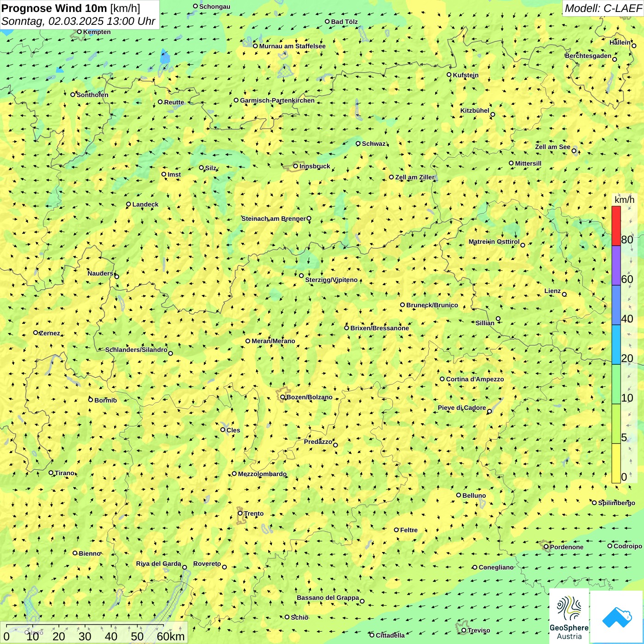Click the Zell am Ziller label
The width and height of the screenshot is (644, 644).
click(414, 177)
